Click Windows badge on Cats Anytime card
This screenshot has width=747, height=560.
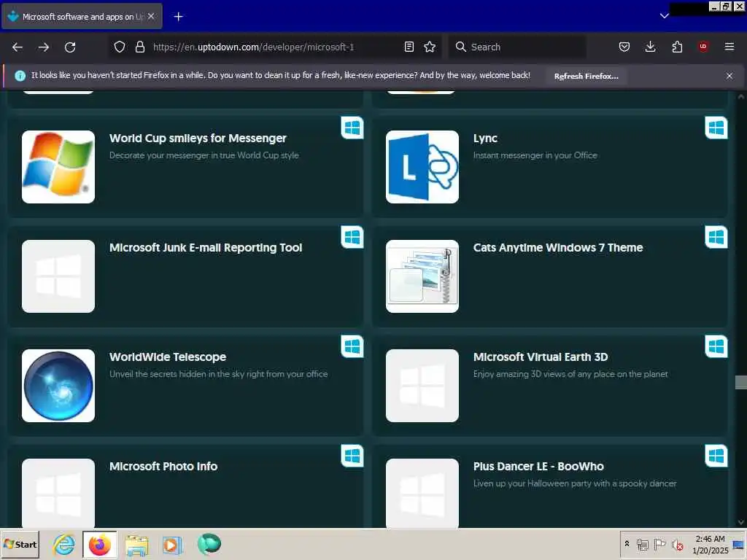(716, 237)
